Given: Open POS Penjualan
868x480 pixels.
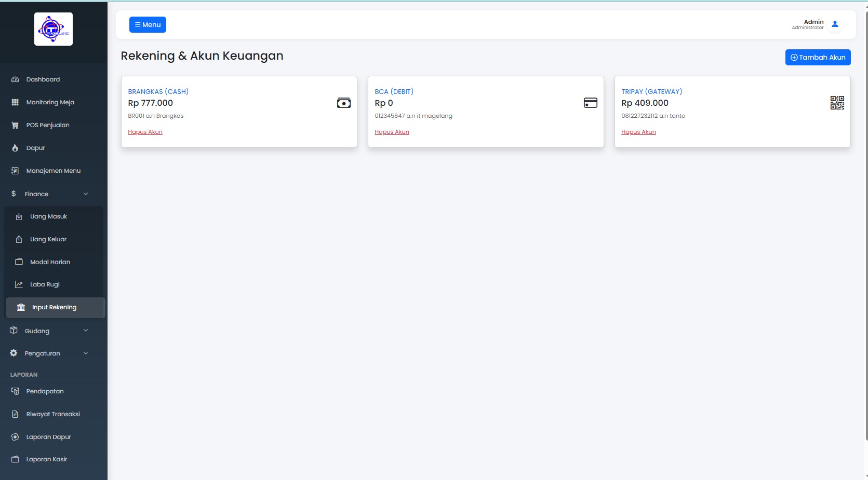Looking at the screenshot, I should click(x=54, y=125).
